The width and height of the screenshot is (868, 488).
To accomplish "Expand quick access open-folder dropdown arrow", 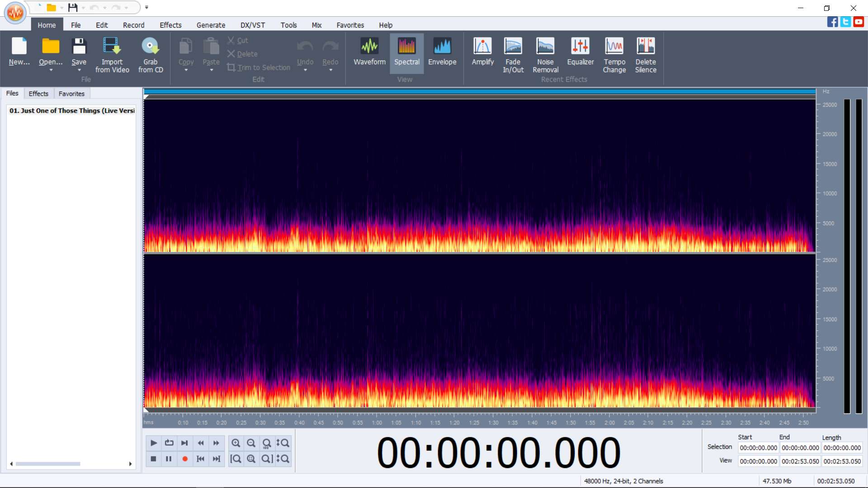I will point(62,8).
